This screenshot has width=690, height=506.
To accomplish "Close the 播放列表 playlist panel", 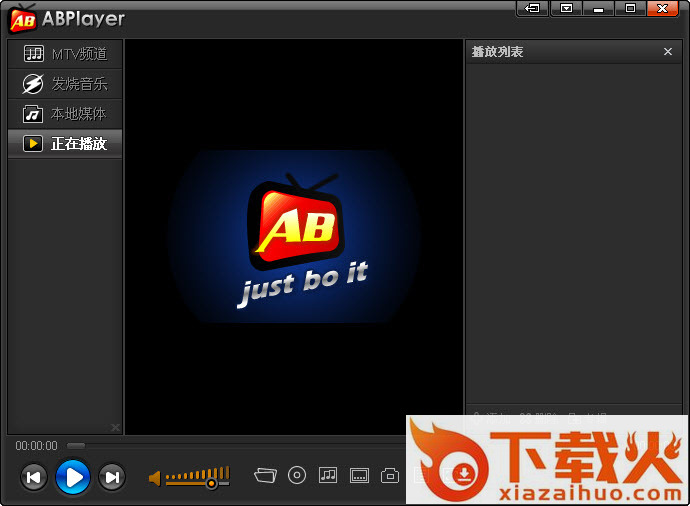I will (x=668, y=52).
